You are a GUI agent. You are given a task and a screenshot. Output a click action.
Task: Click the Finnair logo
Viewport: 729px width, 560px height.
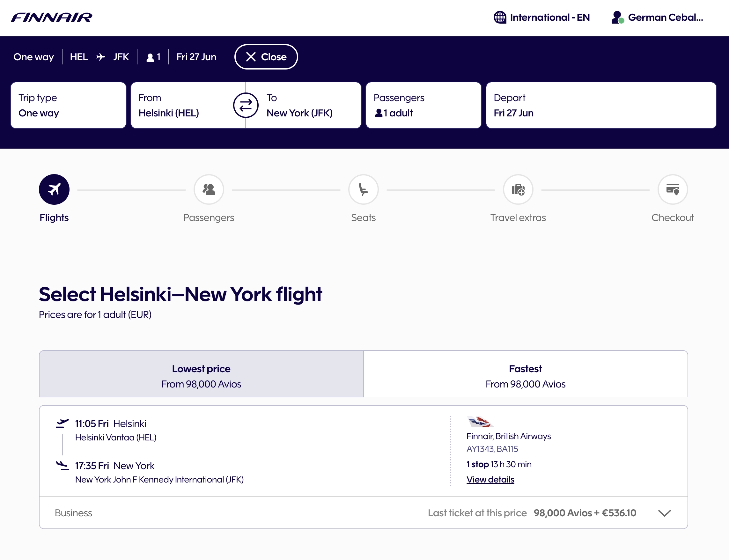(52, 17)
